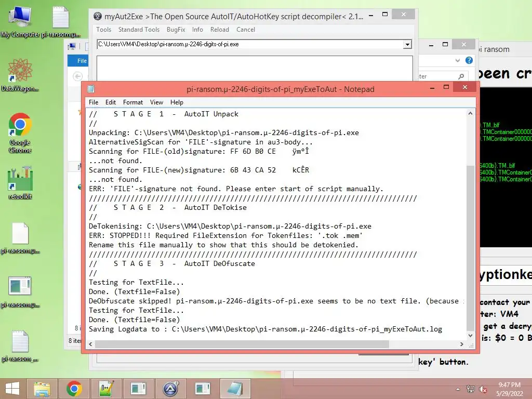Open Explorer help question mark
Screen dimensions: 532x399
coord(469,60)
